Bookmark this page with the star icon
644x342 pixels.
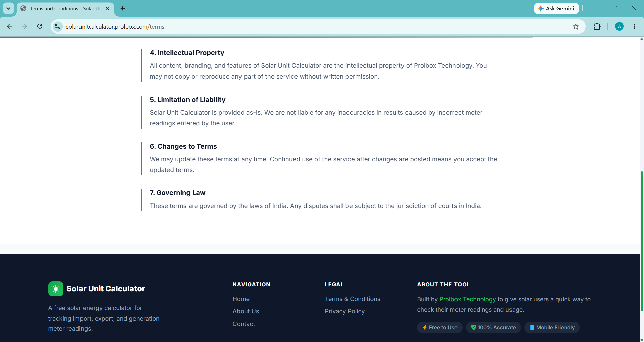point(576,26)
